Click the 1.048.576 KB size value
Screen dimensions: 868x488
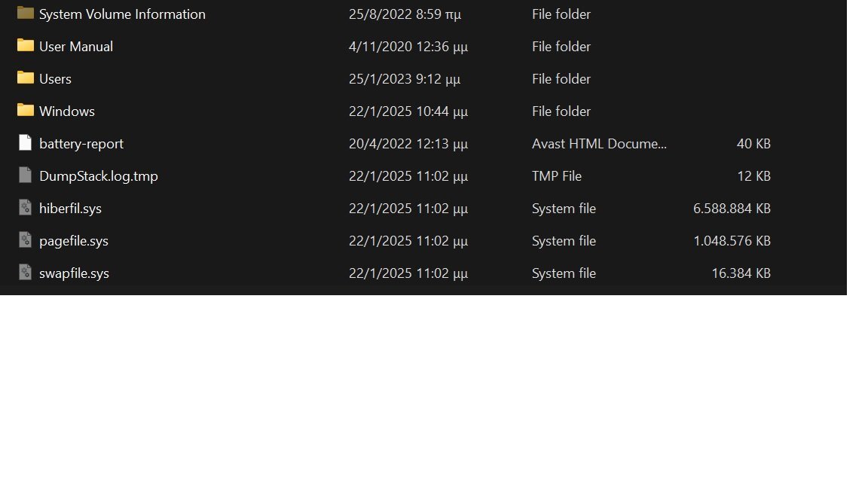pyautogui.click(x=732, y=241)
